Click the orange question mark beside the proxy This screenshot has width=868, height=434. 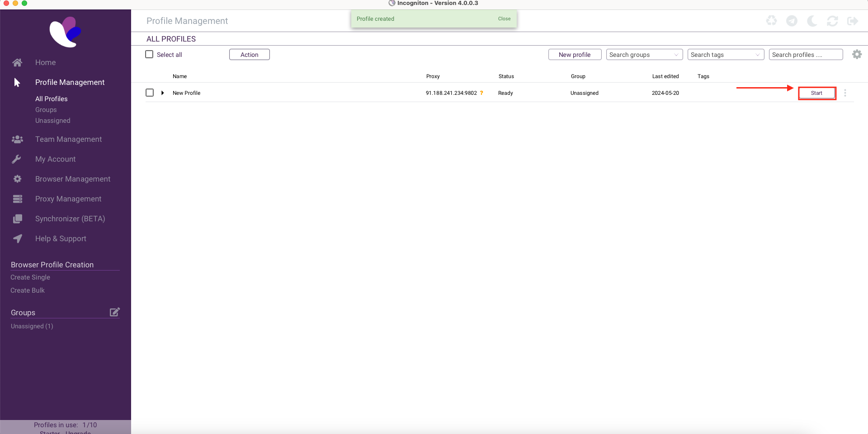pos(481,93)
